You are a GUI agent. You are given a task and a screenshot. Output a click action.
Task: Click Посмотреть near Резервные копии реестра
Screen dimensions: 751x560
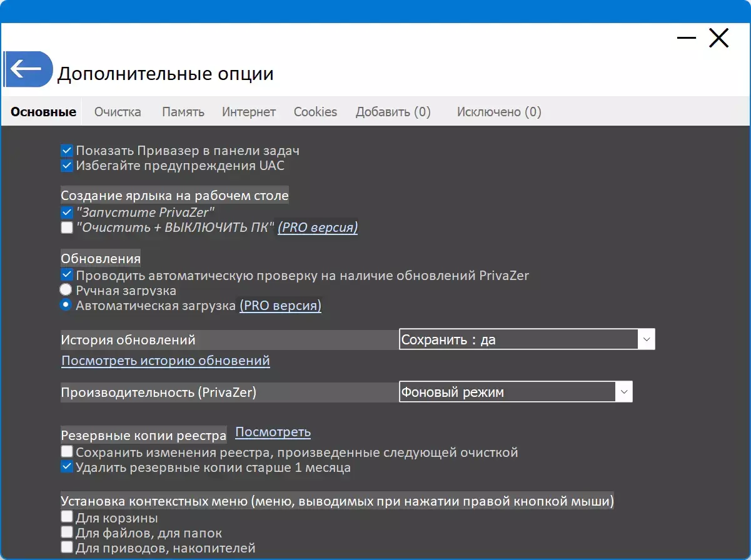click(x=273, y=432)
